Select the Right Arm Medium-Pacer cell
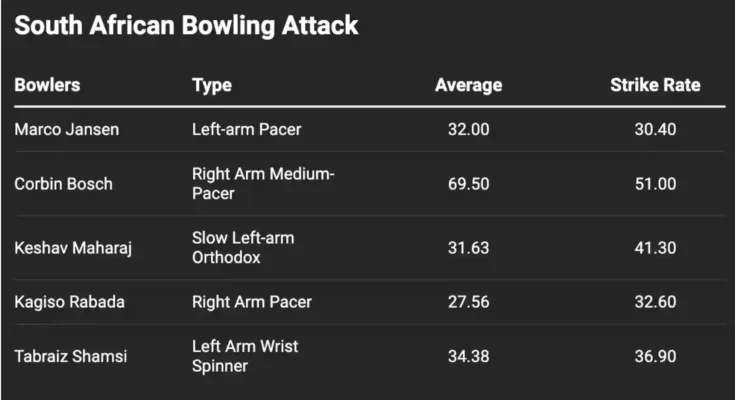The width and height of the screenshot is (735, 400). (263, 184)
